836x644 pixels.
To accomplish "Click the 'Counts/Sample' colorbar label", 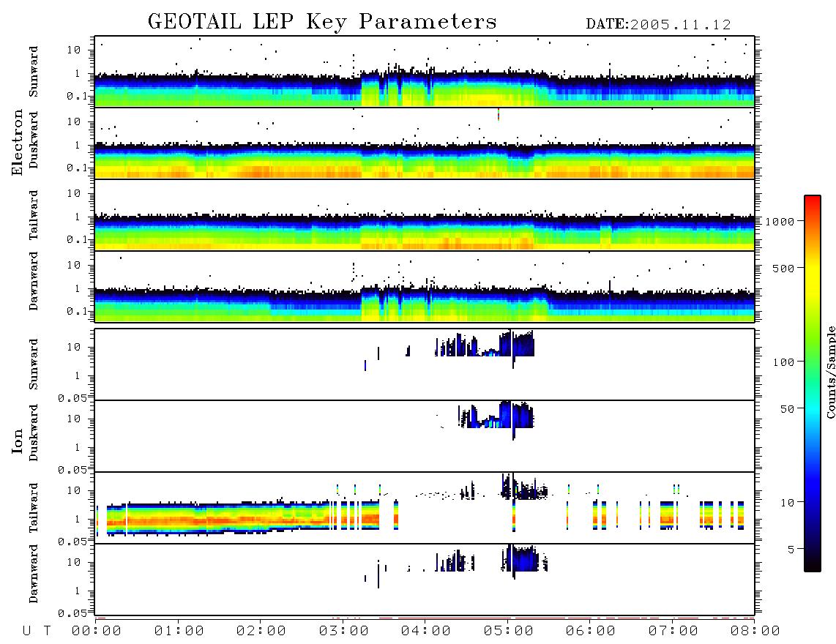I will point(831,372).
